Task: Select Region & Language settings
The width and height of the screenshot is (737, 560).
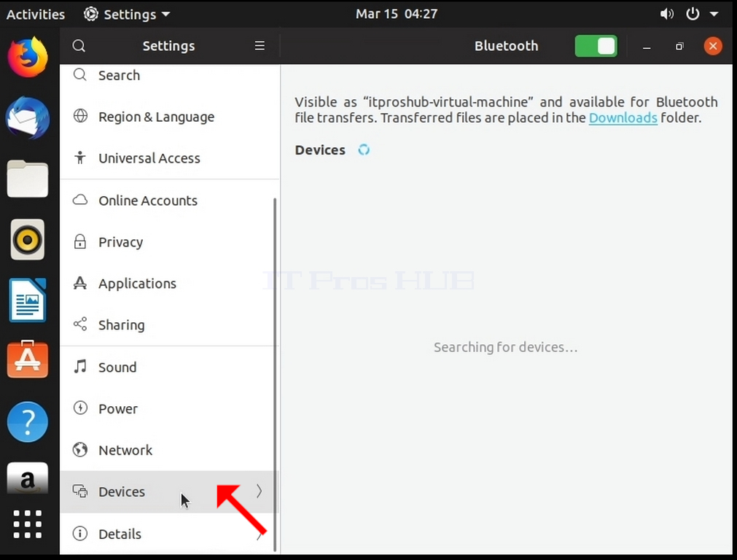Action: click(170, 117)
